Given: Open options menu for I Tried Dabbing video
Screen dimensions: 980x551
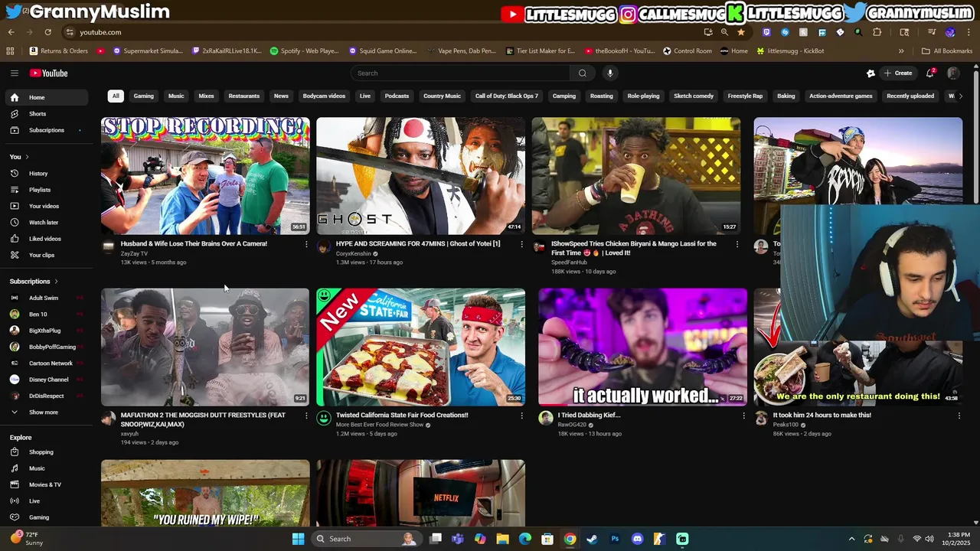Looking at the screenshot, I should pyautogui.click(x=743, y=416).
